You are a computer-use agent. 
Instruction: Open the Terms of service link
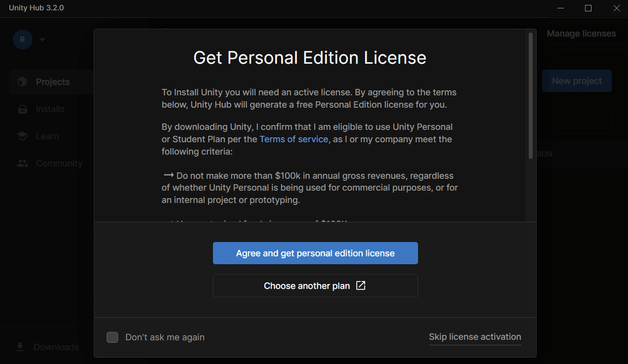(294, 139)
